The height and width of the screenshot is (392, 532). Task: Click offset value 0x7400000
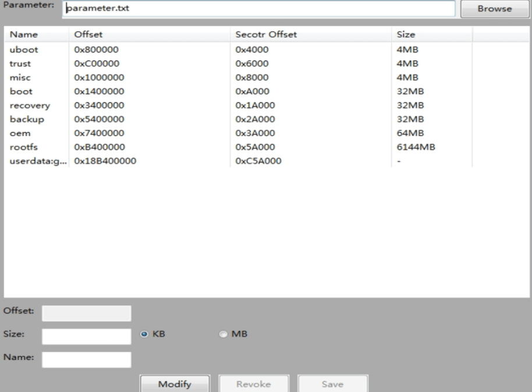pos(99,133)
